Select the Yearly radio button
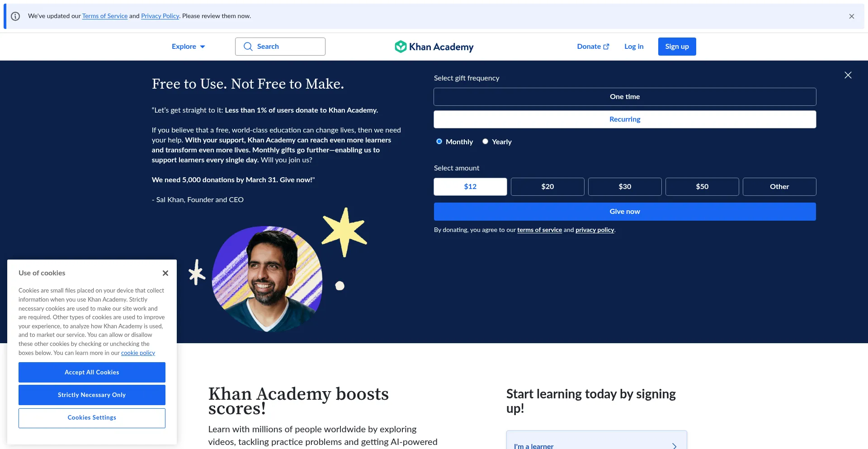Screen dimensions: 868x449 [x=485, y=142]
